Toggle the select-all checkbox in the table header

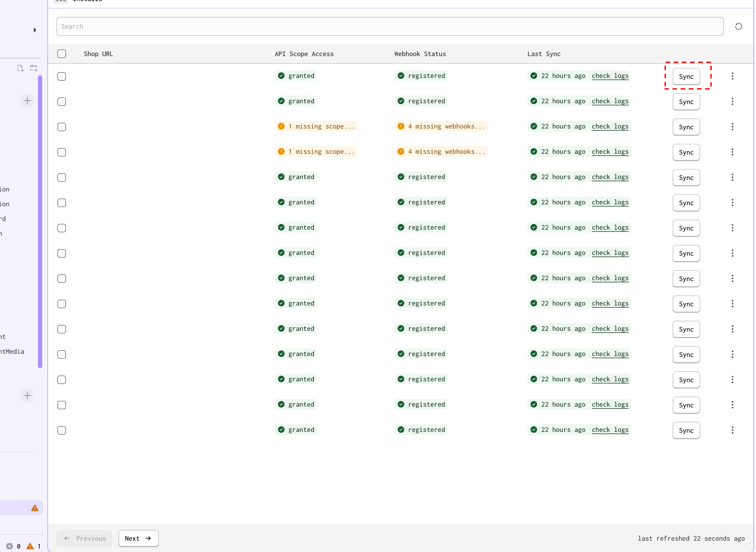(x=61, y=53)
